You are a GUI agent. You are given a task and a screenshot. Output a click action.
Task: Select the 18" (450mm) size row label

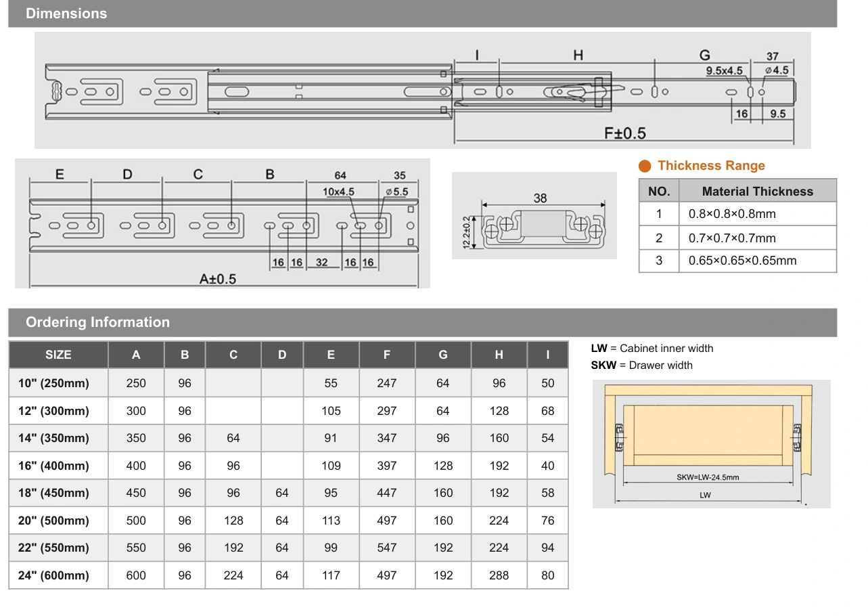coord(53,493)
